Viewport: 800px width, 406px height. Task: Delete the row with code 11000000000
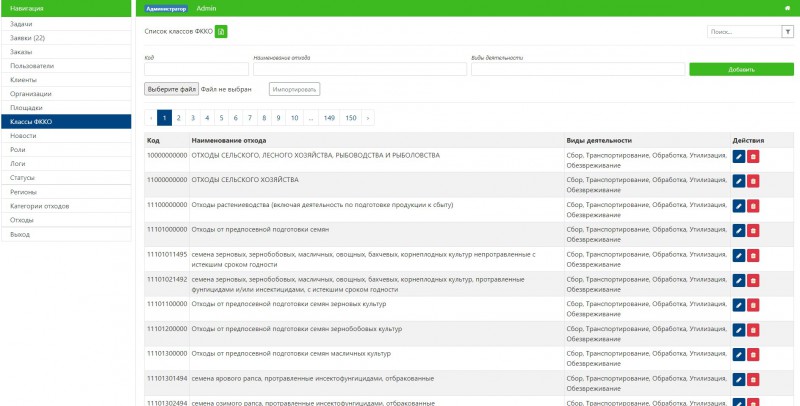(753, 181)
